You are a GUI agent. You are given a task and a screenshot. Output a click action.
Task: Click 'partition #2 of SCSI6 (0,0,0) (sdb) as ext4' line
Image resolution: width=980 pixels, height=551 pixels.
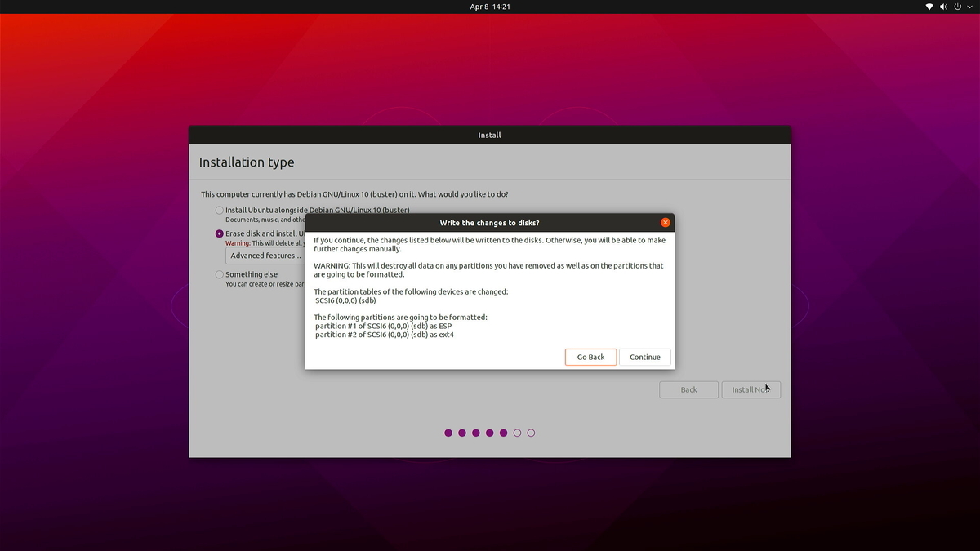tap(385, 335)
